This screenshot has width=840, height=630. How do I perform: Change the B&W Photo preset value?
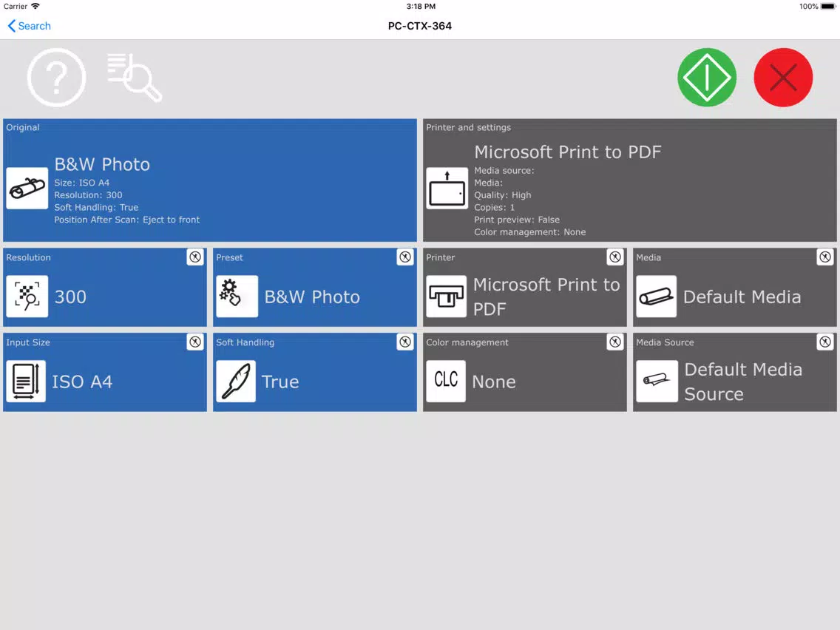tap(312, 297)
